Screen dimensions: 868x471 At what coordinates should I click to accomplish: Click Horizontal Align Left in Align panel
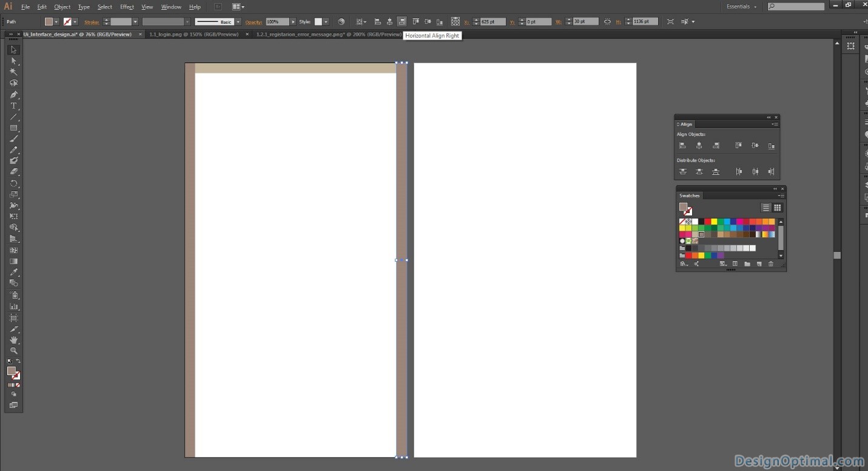coord(682,146)
